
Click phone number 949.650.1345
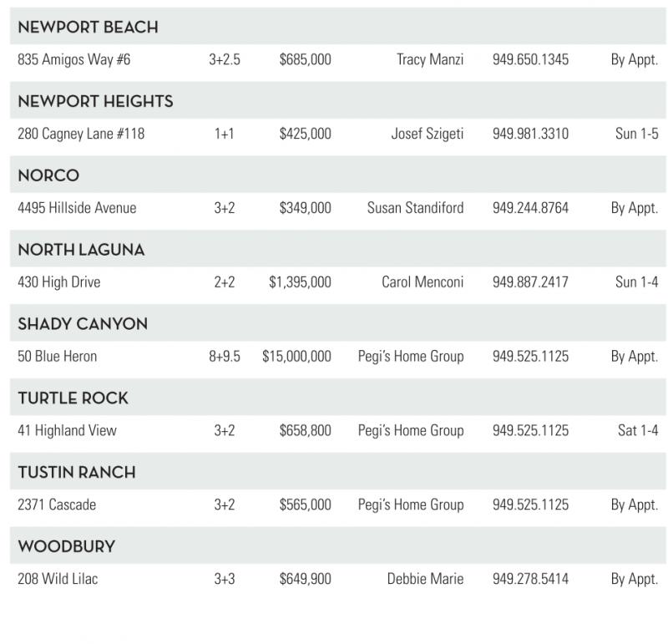pos(530,60)
